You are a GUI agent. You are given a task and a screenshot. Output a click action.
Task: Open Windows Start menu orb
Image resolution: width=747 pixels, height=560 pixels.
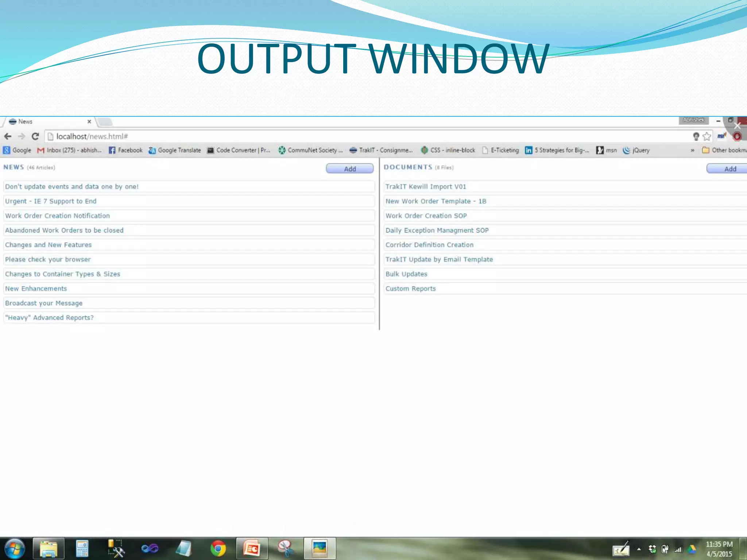pos(15,548)
